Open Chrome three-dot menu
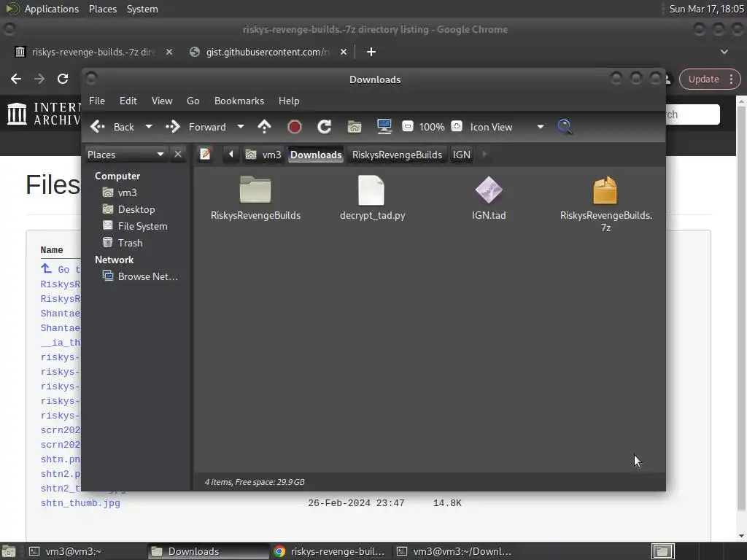 coord(731,79)
